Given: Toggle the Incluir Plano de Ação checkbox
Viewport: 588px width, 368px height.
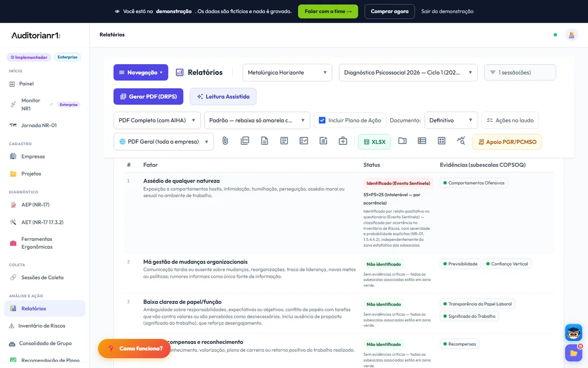Looking at the screenshot, I should (x=322, y=120).
